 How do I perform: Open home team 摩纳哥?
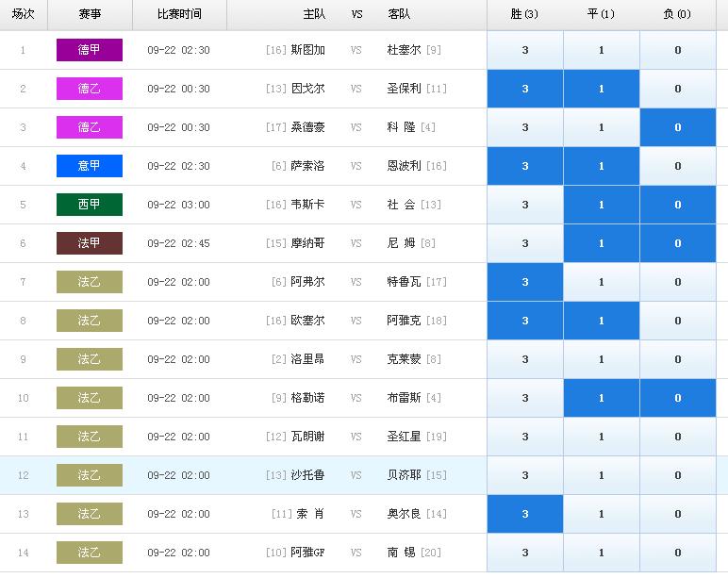[307, 243]
